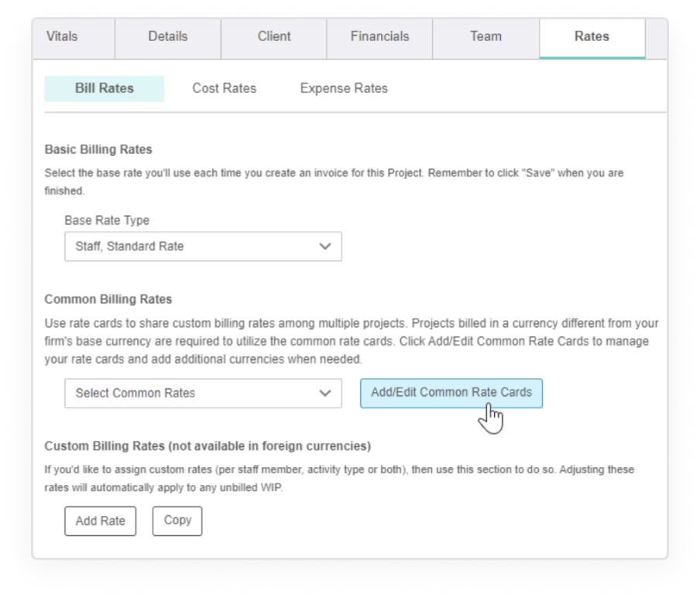Viewport: 700px width, 605px height.
Task: Open the Vitals tab
Action: pyautogui.click(x=63, y=36)
